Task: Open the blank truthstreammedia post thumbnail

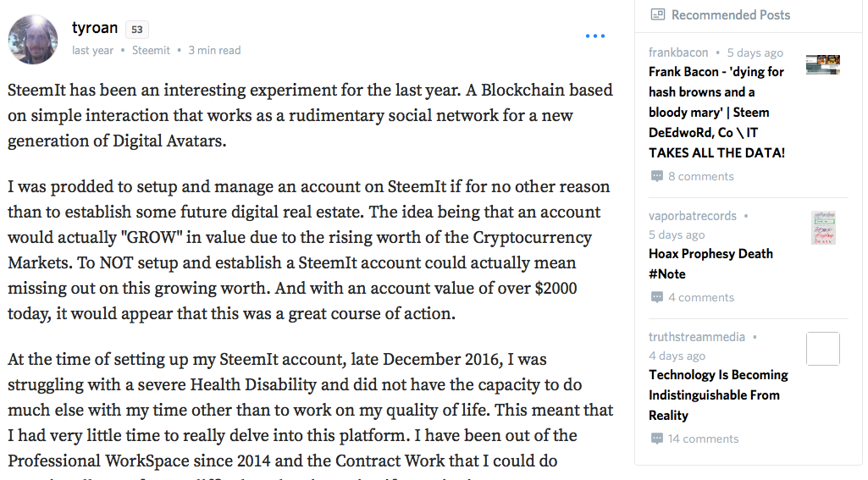Action: [822, 349]
